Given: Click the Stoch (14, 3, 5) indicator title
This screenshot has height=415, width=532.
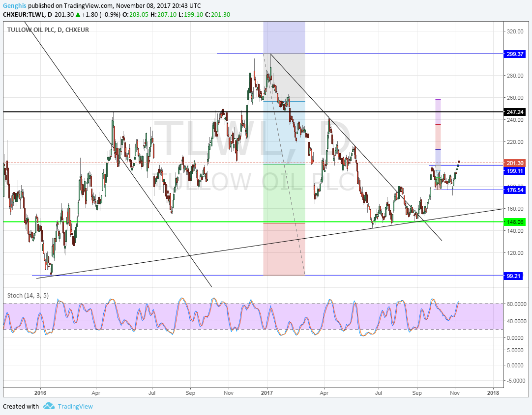Looking at the screenshot, I should pos(28,296).
